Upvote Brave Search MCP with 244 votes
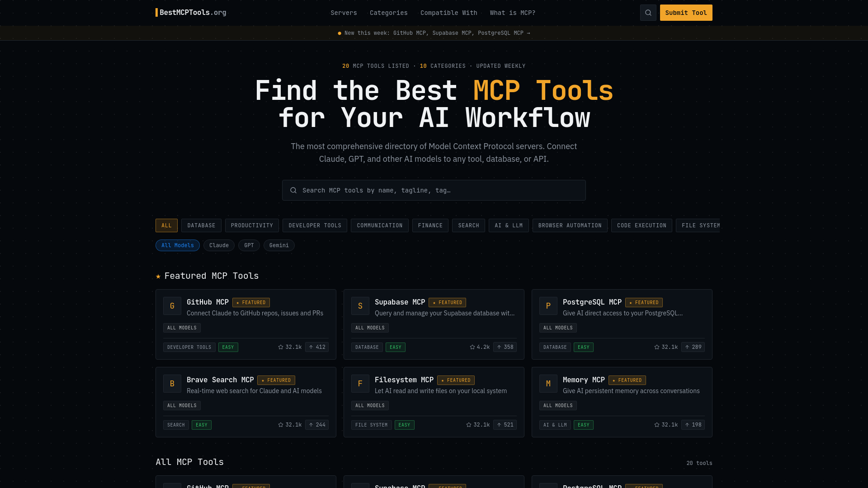 pos(317,425)
